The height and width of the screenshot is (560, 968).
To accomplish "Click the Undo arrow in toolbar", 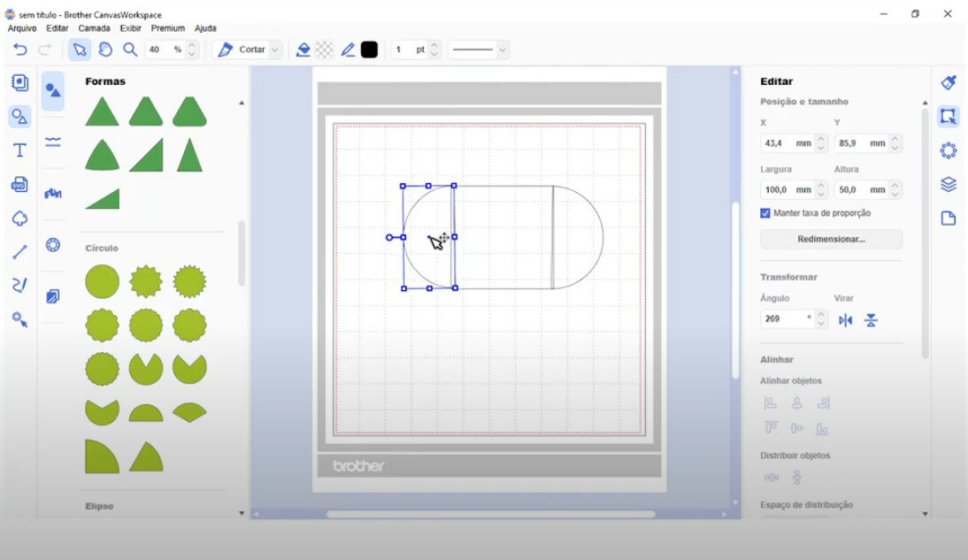I will click(x=19, y=50).
